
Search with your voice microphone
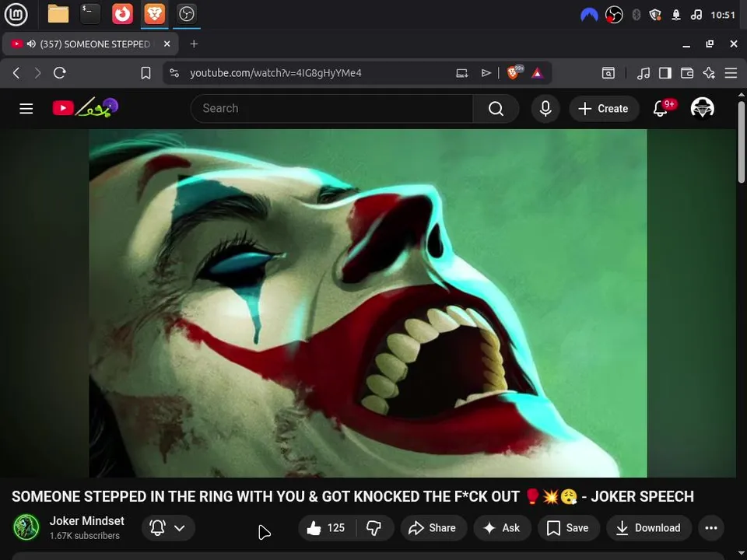coord(545,109)
